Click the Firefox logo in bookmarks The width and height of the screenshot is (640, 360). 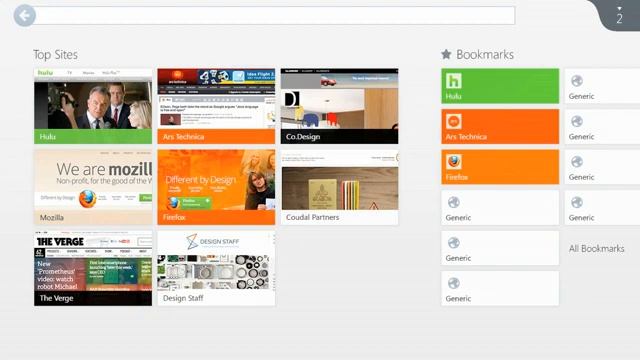[x=453, y=162]
